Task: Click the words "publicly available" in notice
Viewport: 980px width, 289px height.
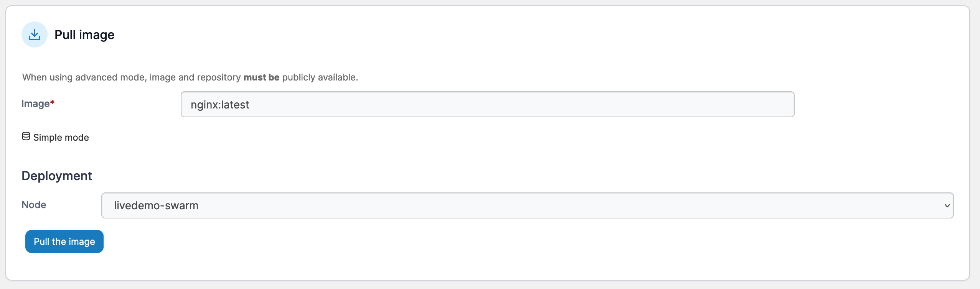Action: (319, 77)
